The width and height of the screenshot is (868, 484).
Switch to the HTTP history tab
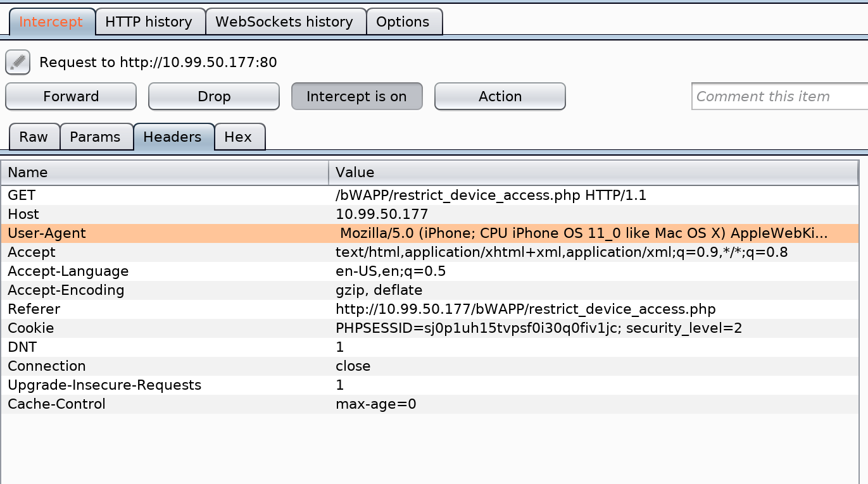pyautogui.click(x=150, y=22)
